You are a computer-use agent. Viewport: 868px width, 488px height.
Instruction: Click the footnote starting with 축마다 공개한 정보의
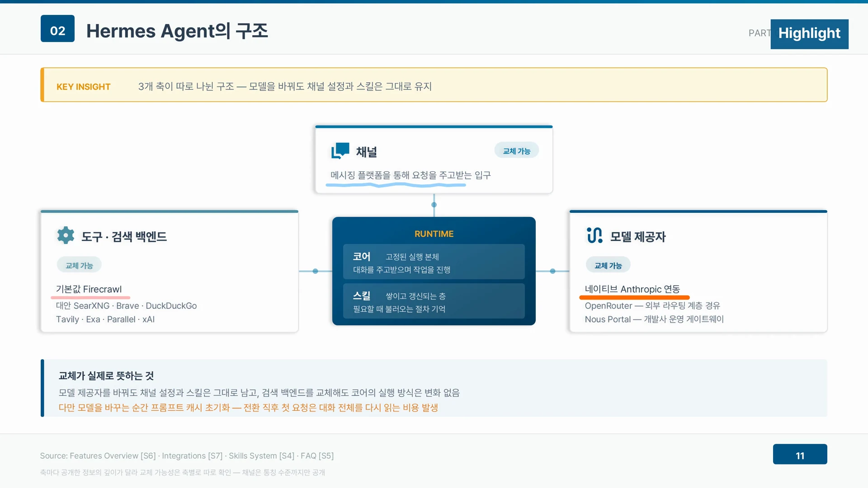182,473
